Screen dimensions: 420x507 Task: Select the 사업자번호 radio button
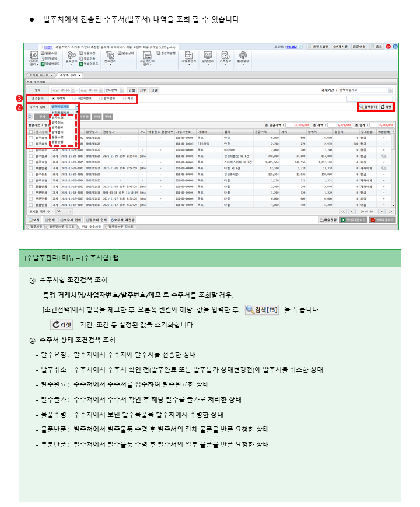click(x=74, y=99)
